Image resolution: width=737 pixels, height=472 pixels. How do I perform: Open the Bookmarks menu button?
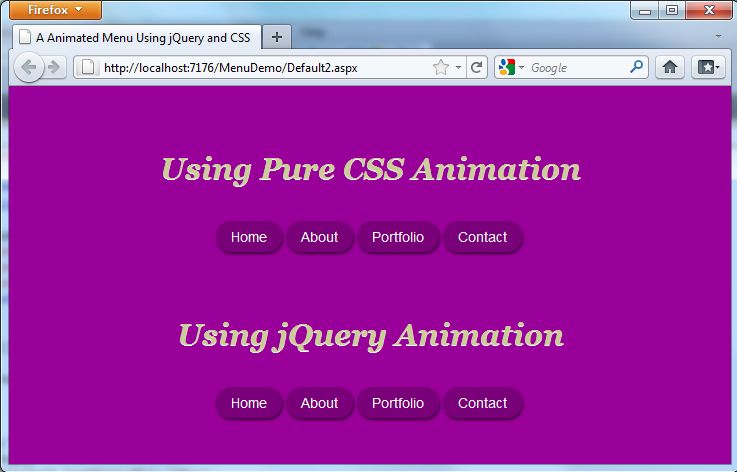[x=708, y=67]
